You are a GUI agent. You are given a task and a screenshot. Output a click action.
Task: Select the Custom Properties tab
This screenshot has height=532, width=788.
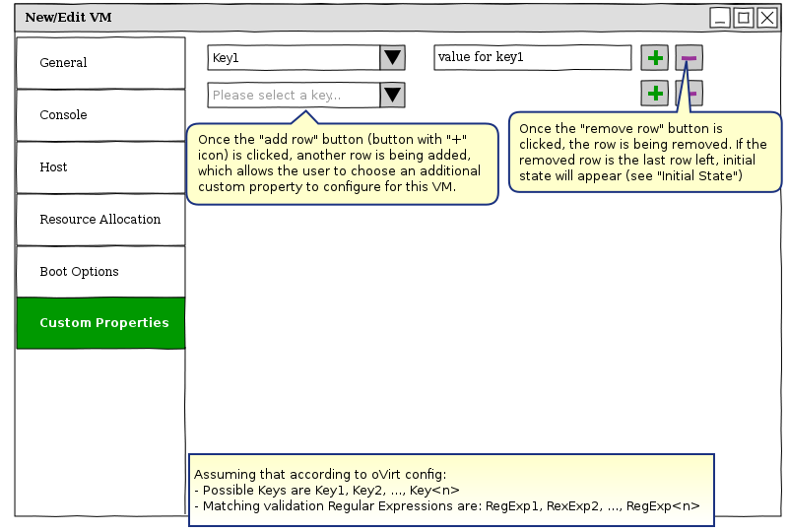(x=100, y=323)
